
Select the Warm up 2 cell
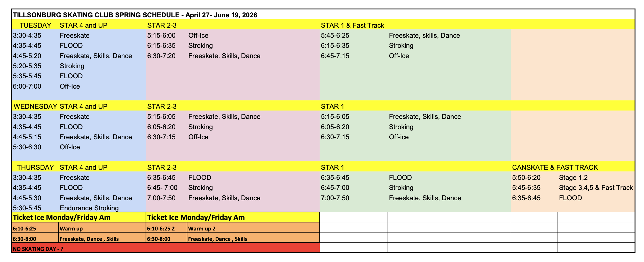click(x=202, y=228)
